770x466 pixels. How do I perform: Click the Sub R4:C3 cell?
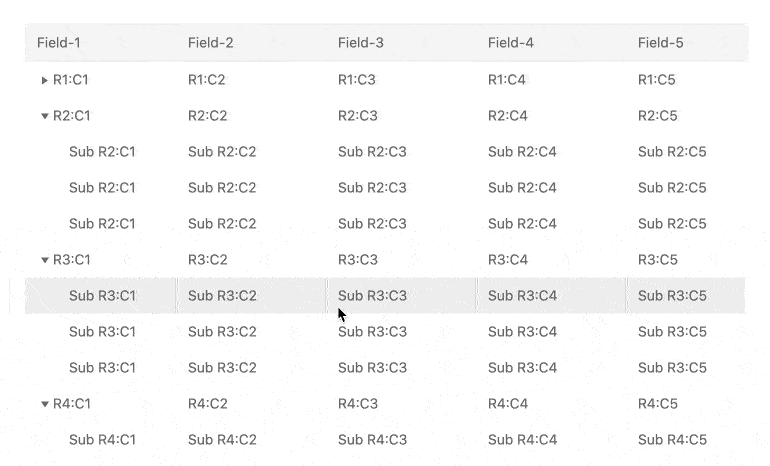tap(372, 440)
